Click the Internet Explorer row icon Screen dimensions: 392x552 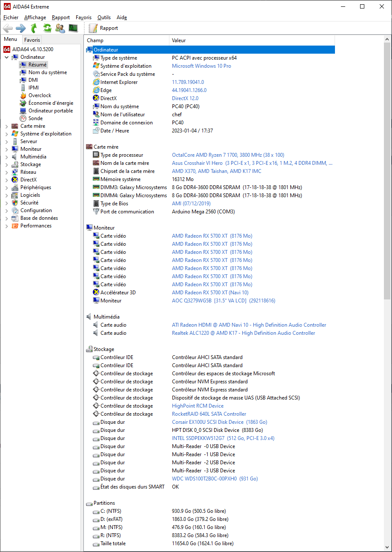coord(96,82)
